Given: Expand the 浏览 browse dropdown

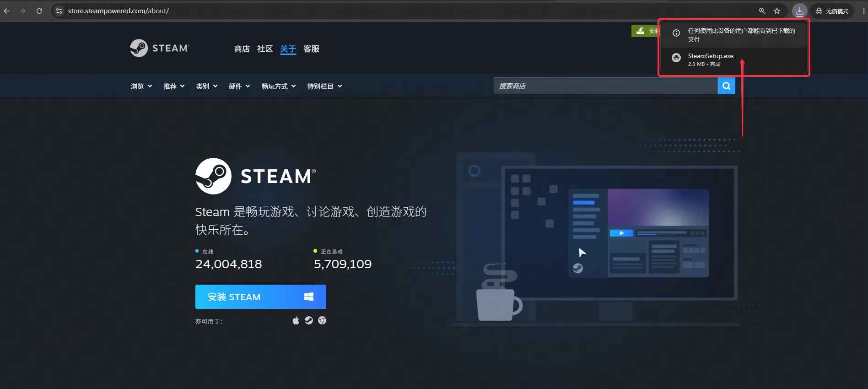Looking at the screenshot, I should [141, 86].
